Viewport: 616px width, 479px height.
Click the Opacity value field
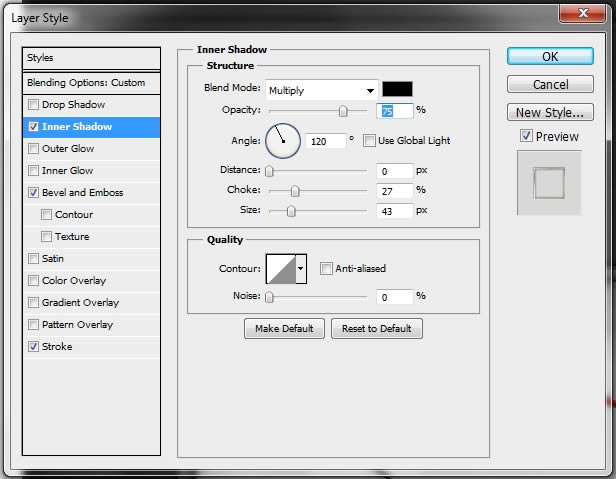click(395, 111)
